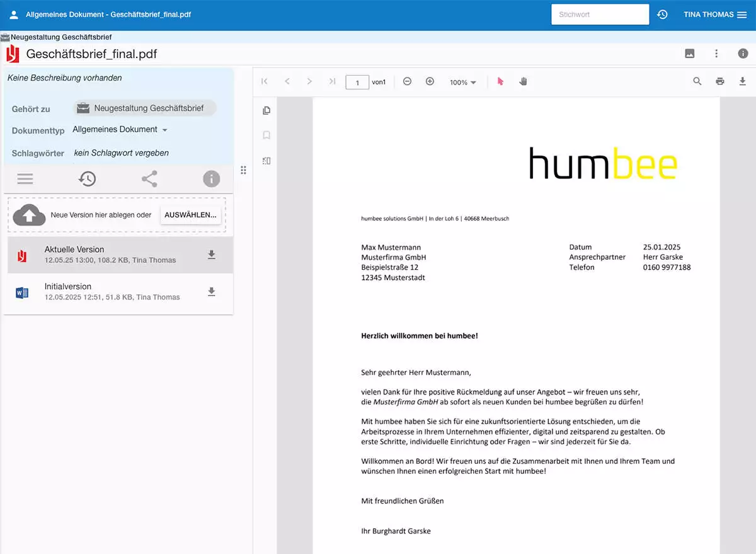Download the current PDF version

[x=212, y=255]
